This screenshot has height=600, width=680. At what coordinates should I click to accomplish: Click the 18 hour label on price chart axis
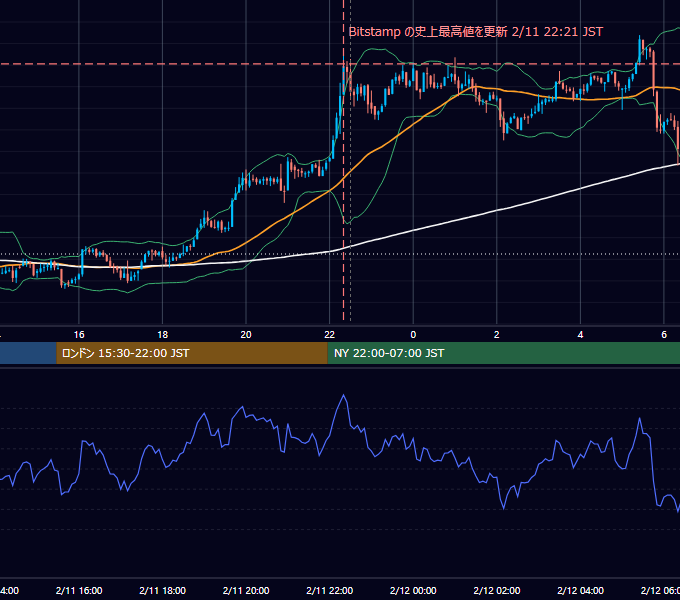[162, 335]
